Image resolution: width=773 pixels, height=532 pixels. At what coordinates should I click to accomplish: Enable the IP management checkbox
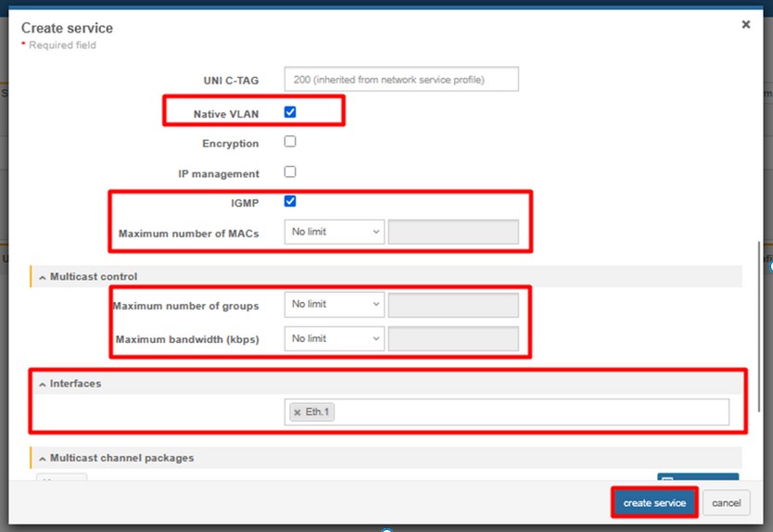pyautogui.click(x=290, y=172)
